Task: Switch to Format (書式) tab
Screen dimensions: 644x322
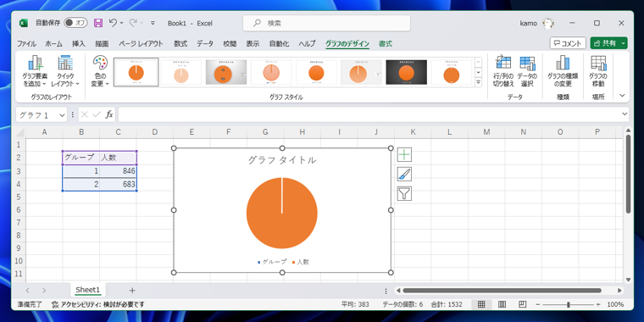Action: (386, 44)
